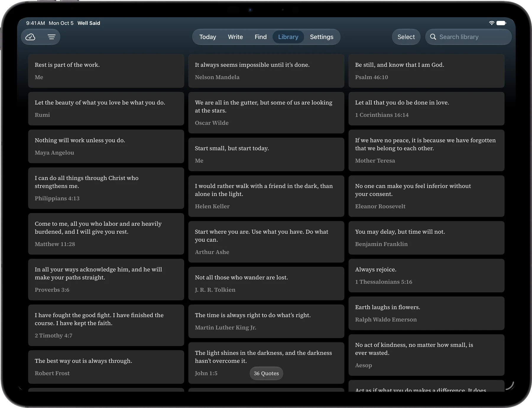Viewport: 532px width, 408px height.
Task: Open the Ralph Waldo Emerson quote card
Action: [x=426, y=313]
